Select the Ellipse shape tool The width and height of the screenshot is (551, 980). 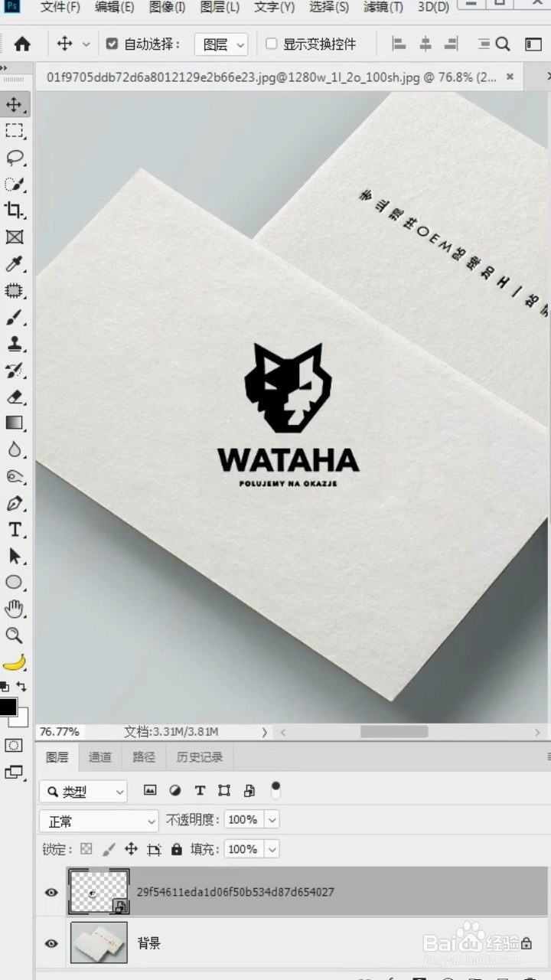tap(15, 583)
